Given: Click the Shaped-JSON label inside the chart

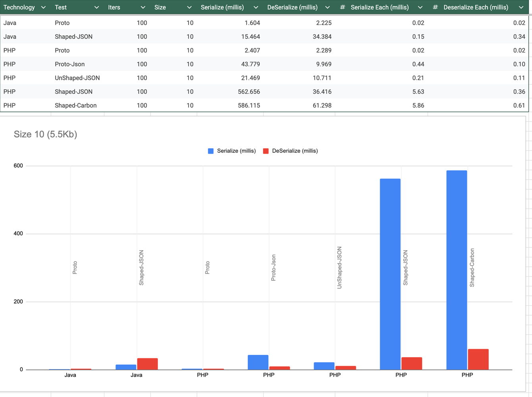Looking at the screenshot, I should (142, 267).
